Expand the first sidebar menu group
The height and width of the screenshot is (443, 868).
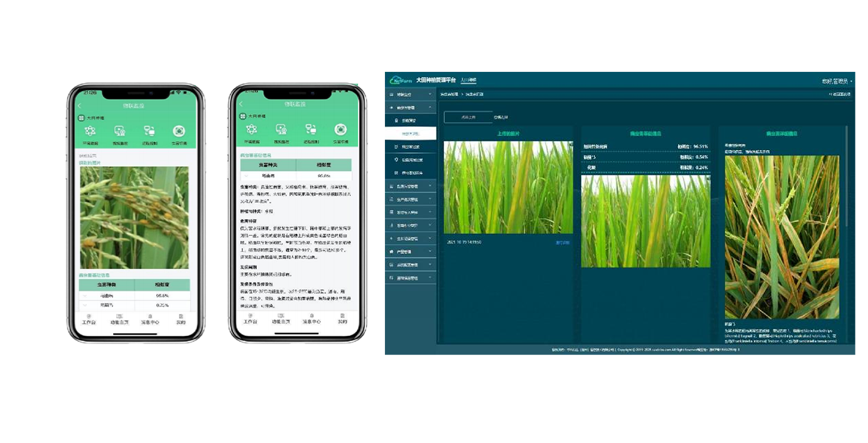click(x=410, y=95)
